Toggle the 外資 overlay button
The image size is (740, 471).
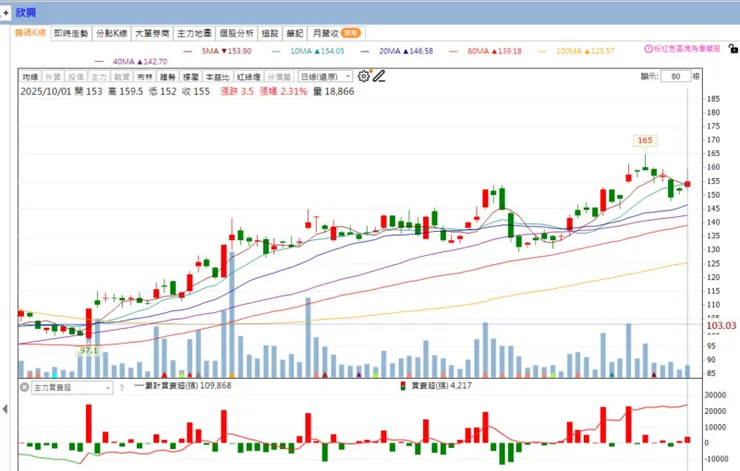pos(53,76)
